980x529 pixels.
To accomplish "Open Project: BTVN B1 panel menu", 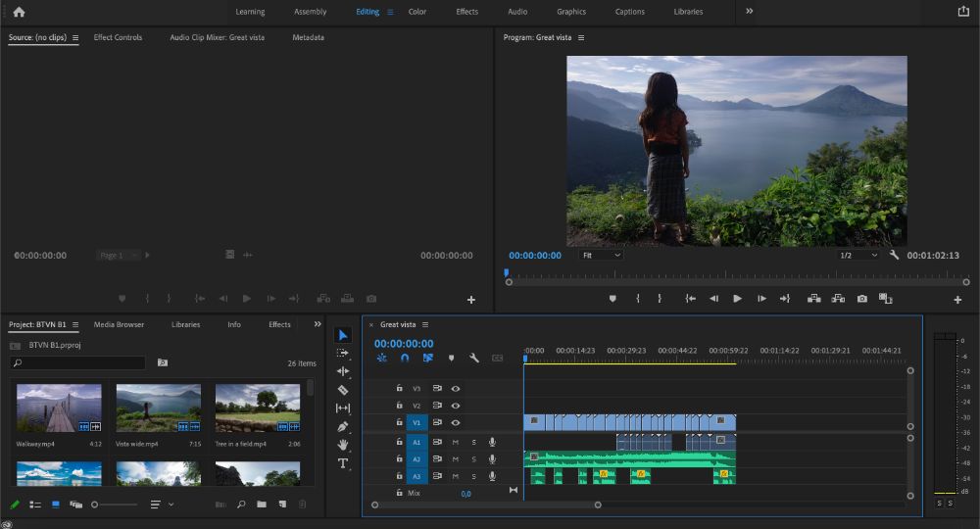I will [75, 325].
